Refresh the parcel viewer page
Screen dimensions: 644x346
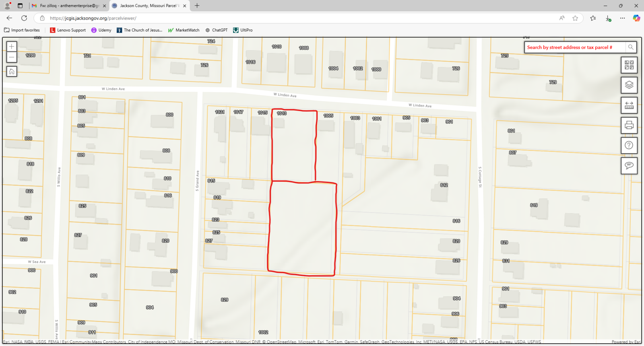(x=24, y=18)
